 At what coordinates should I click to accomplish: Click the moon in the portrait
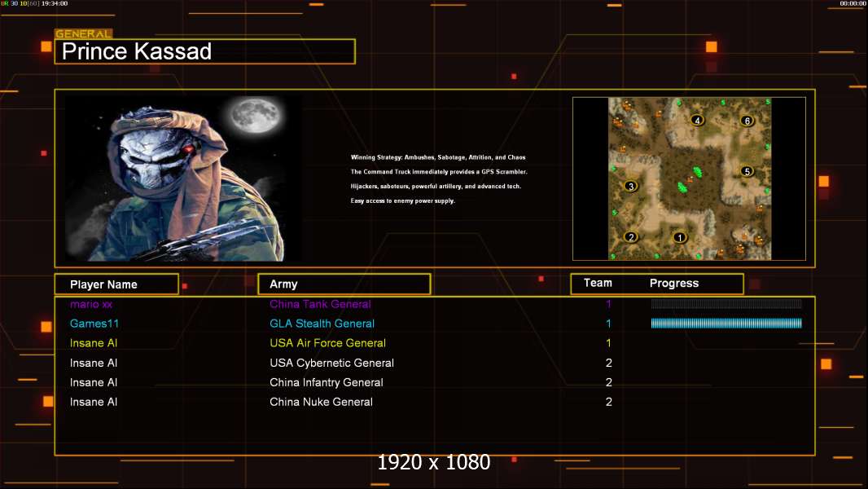tap(256, 117)
